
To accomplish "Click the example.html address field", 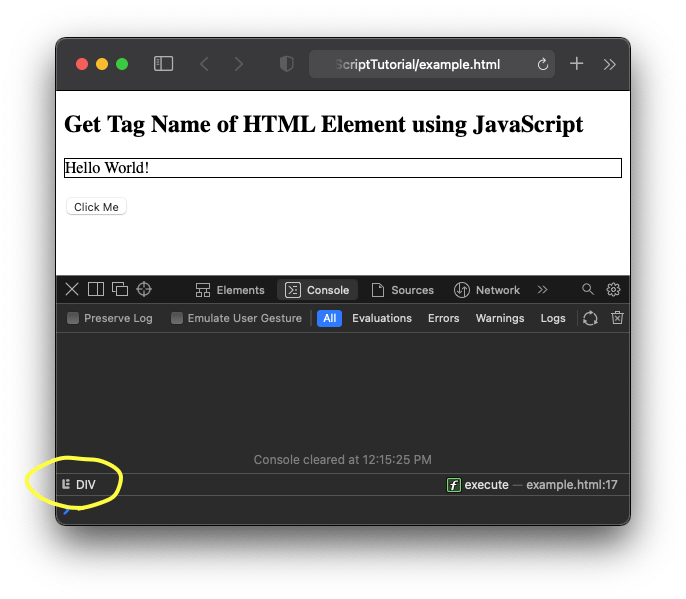I will click(432, 64).
